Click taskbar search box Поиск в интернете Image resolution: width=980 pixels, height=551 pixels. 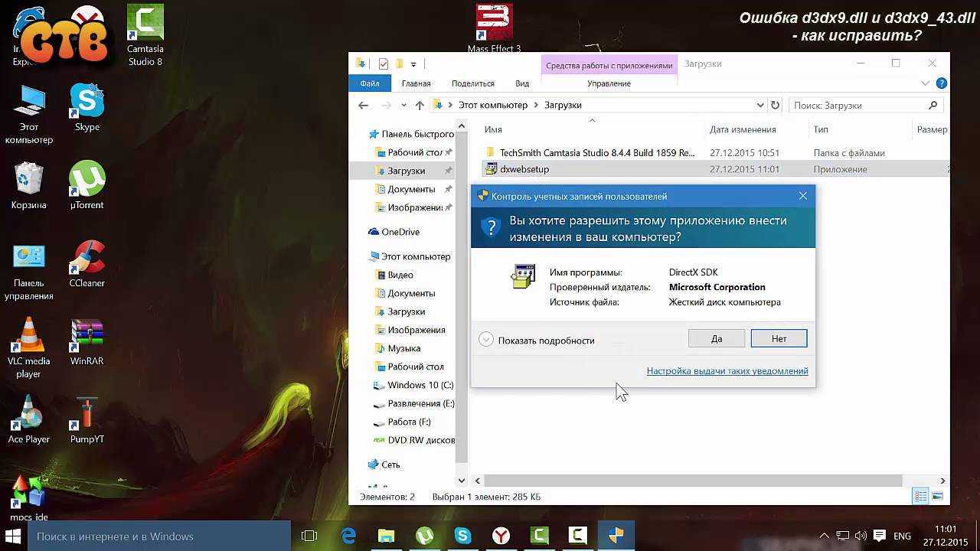coord(159,536)
